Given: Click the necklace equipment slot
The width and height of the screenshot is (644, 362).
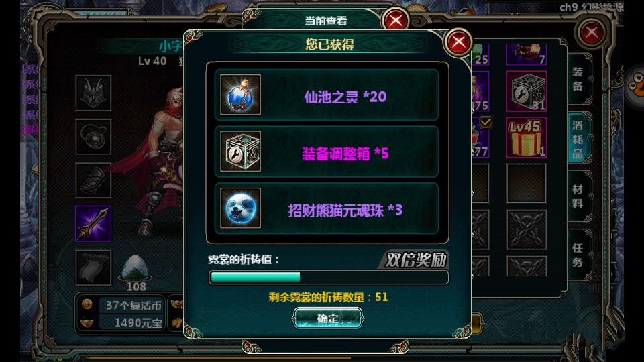Looking at the screenshot, I should pos(93,137).
